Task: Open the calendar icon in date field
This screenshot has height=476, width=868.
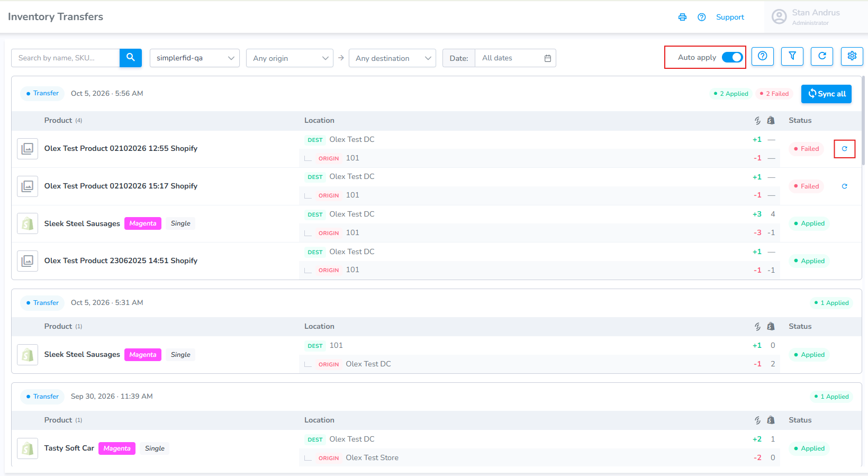Action: (548, 58)
